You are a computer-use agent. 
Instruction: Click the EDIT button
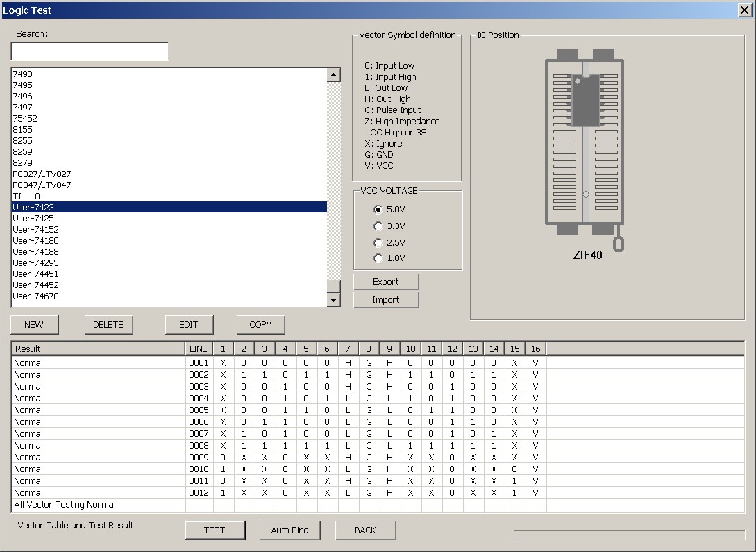[x=189, y=324]
